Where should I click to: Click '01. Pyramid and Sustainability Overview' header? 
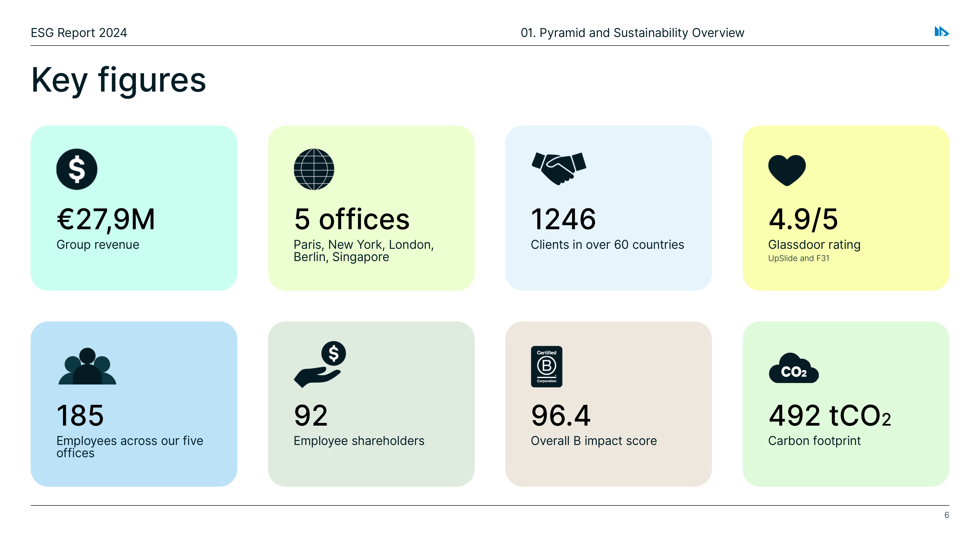pos(632,33)
